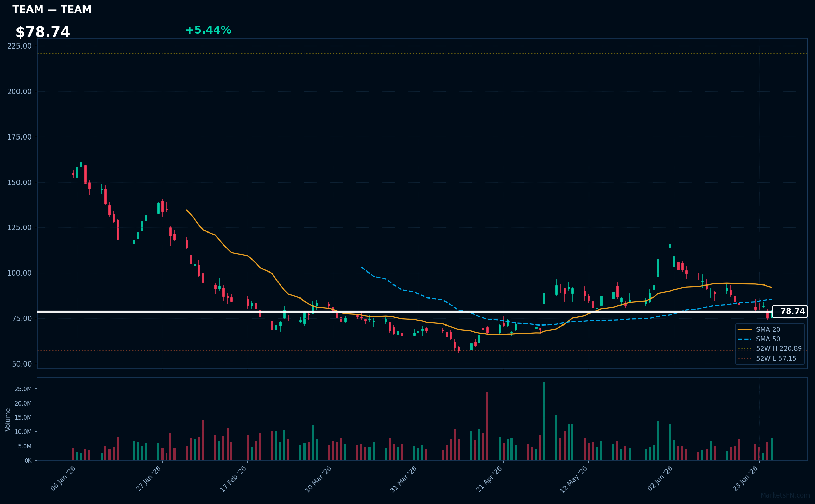Click the "SMA 50" legend entry
Viewport: 815px width, 504px height.
[x=768, y=339]
